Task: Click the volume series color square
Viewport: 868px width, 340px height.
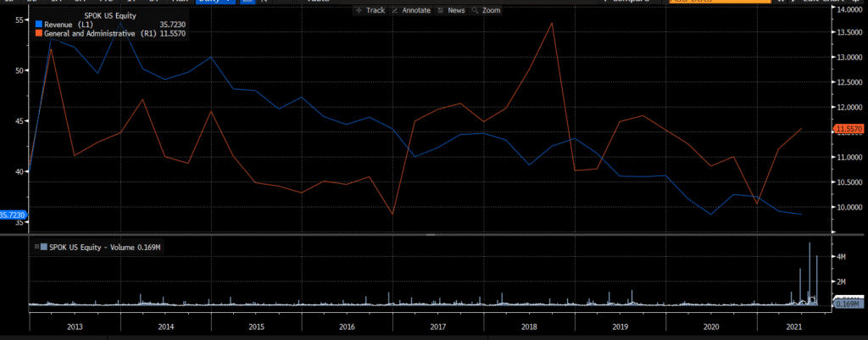Action: pos(42,247)
